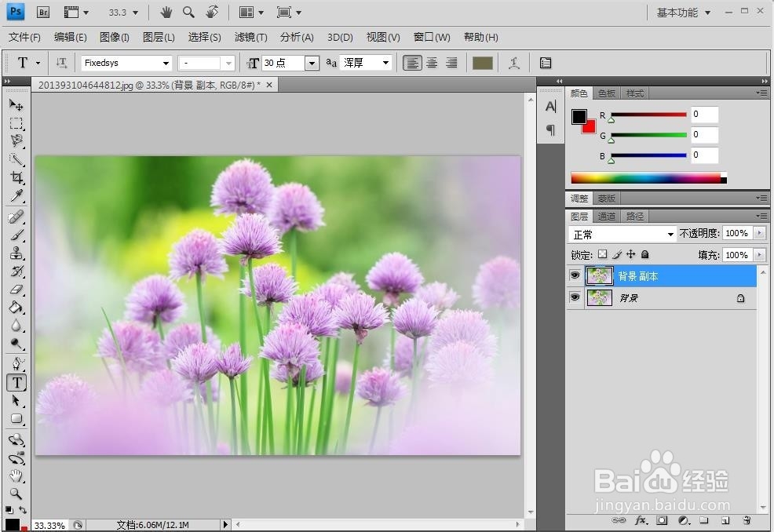Toggle lock position

[630, 254]
